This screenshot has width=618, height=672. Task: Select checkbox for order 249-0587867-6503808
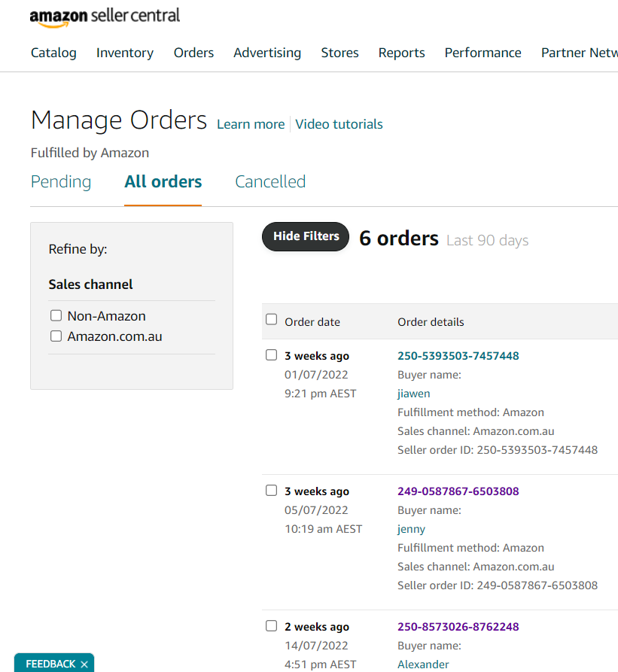pos(272,491)
